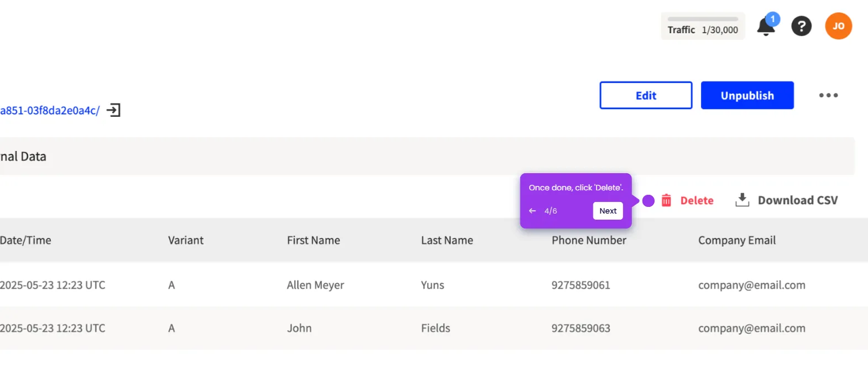The width and height of the screenshot is (868, 384).
Task: Click the 4/6 step counter in the tooltip
Action: pyautogui.click(x=551, y=211)
